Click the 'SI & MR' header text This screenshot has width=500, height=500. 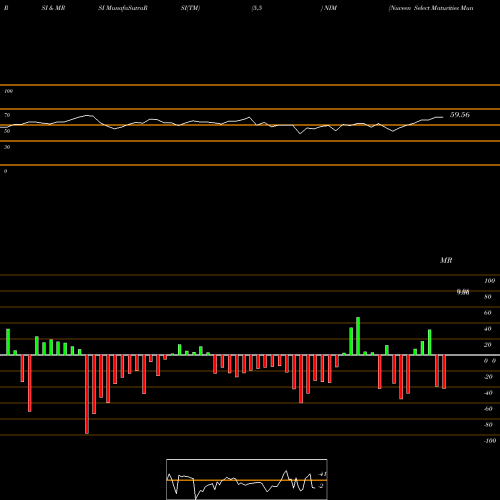point(53,8)
